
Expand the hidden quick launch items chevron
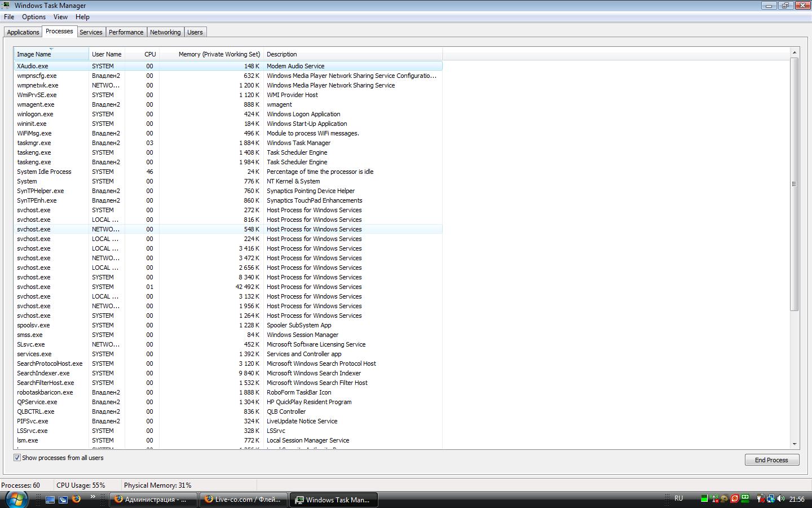pyautogui.click(x=93, y=497)
